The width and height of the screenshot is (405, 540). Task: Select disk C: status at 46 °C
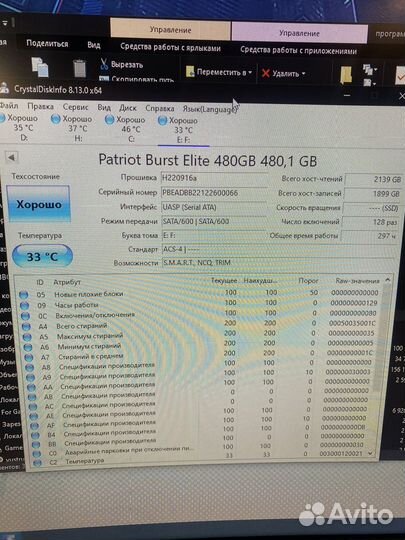[126, 129]
